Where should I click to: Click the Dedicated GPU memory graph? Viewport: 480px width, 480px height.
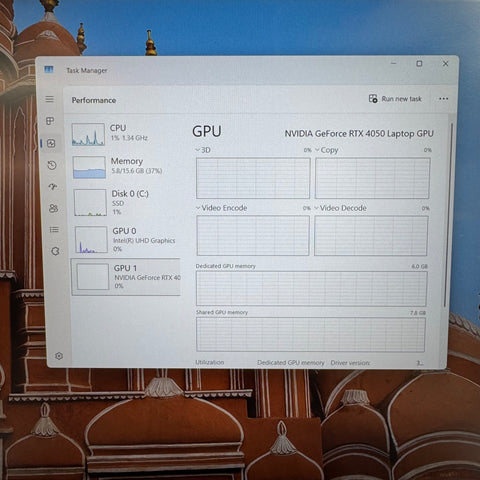[x=311, y=288]
